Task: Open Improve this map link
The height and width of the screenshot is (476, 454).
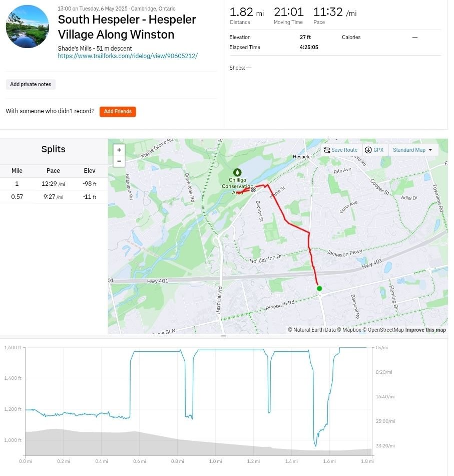Action: click(x=425, y=330)
